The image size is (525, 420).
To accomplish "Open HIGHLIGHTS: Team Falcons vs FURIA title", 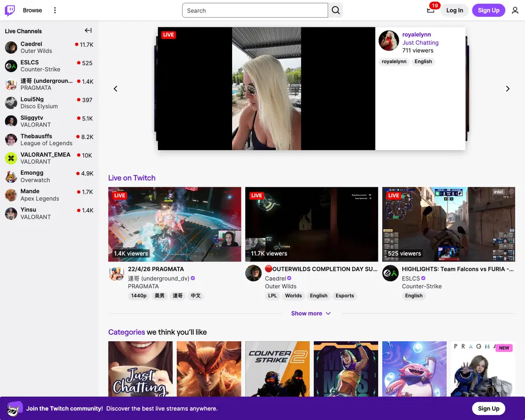I will [x=458, y=269].
